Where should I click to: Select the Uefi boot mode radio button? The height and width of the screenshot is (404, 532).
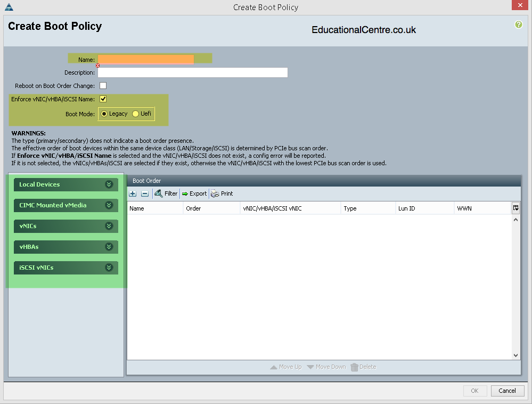click(x=136, y=114)
